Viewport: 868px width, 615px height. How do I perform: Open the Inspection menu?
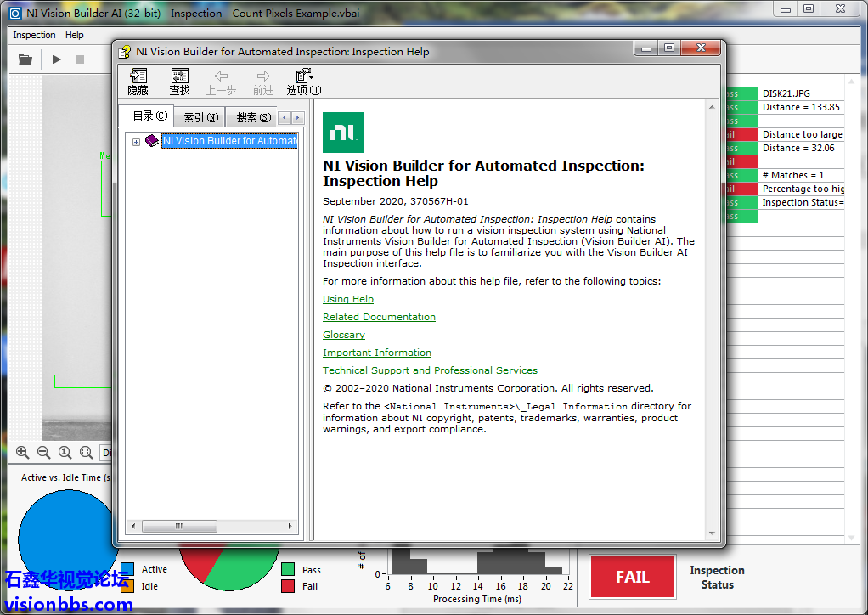pos(34,35)
